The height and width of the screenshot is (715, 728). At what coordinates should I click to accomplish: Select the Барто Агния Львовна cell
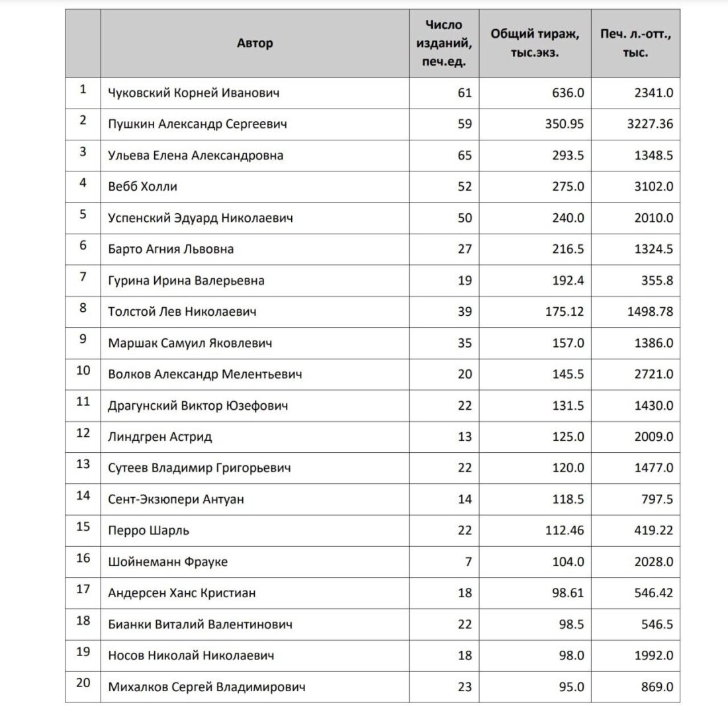pos(171,250)
